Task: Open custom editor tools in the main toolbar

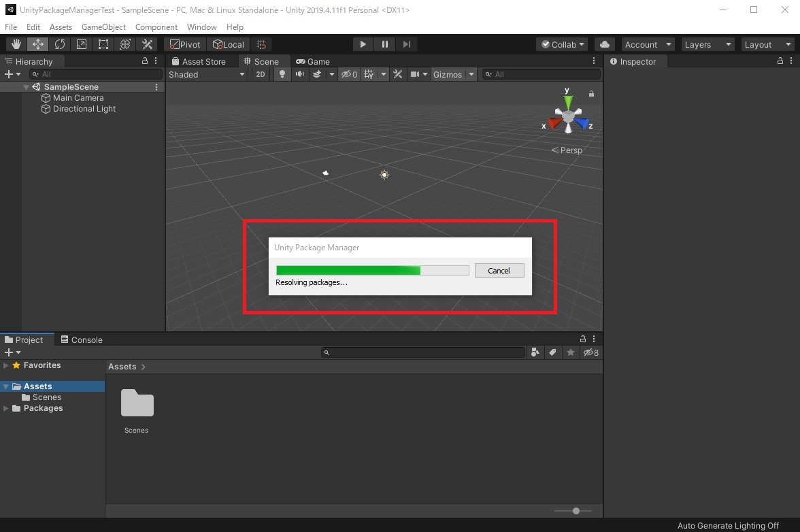Action: pyautogui.click(x=147, y=44)
